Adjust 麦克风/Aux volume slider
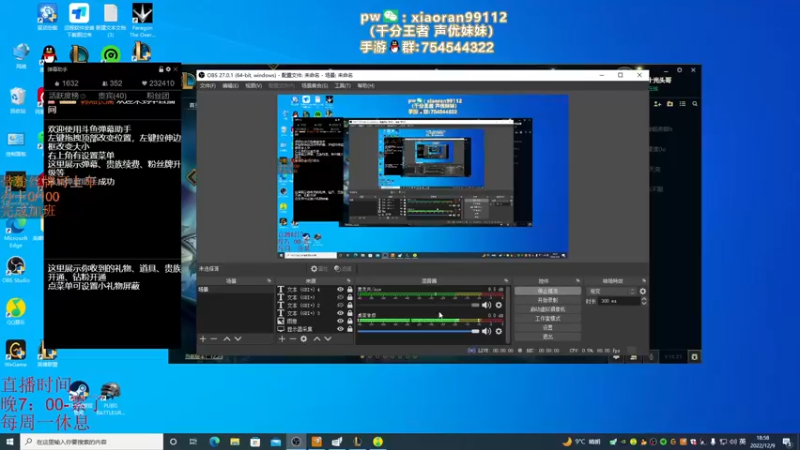800x450 pixels. point(418,305)
